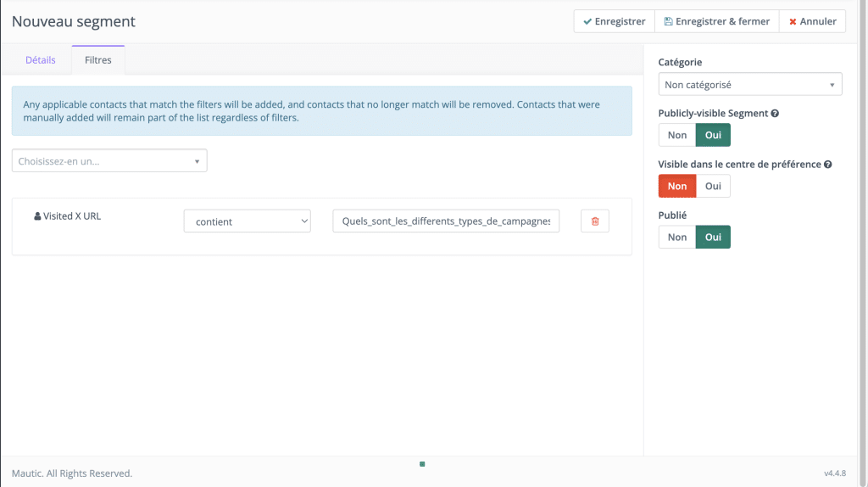Open the Catégorie dropdown
The image size is (868, 487).
(749, 85)
